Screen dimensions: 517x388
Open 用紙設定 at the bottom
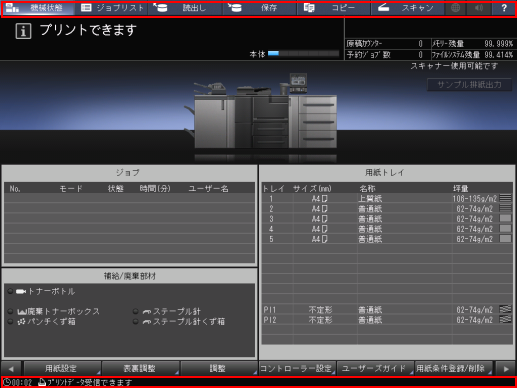(x=62, y=368)
